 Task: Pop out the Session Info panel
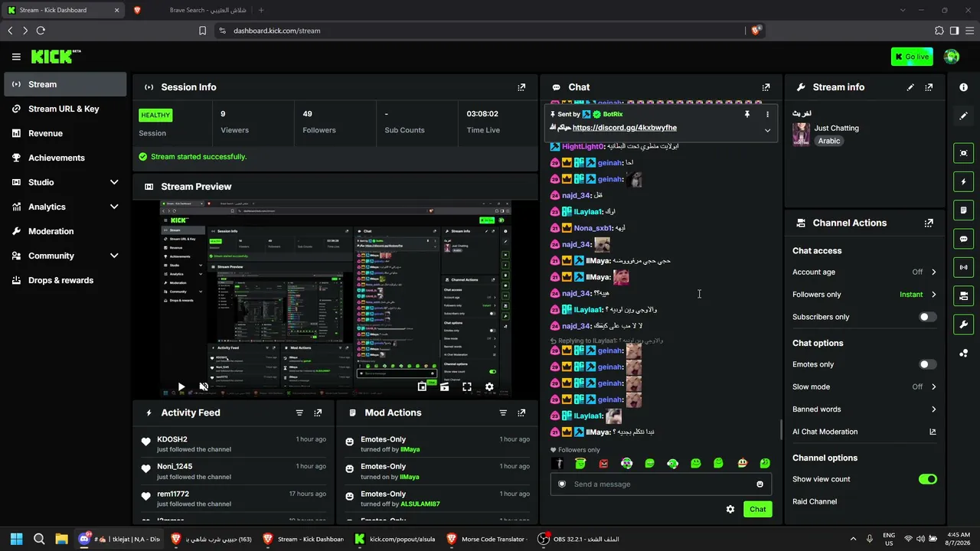pyautogui.click(x=521, y=87)
